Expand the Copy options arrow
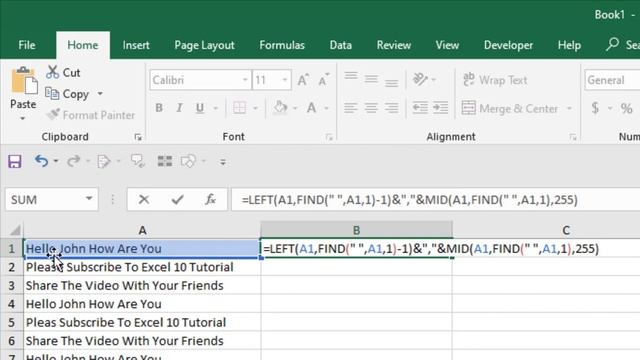This screenshot has width=640, height=360. tap(100, 94)
